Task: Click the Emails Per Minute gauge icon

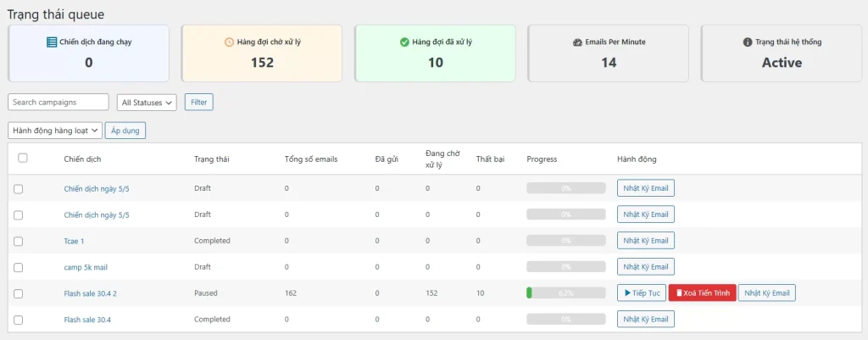Action: point(577,42)
